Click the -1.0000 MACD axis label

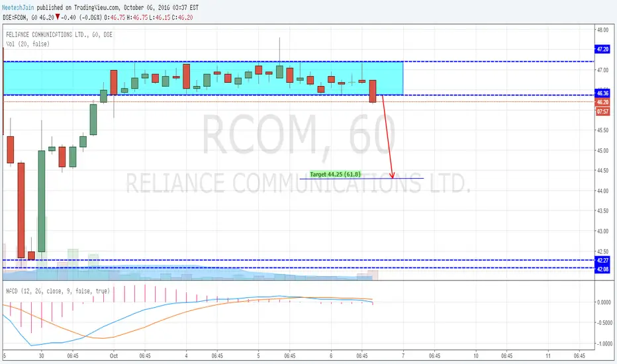click(604, 343)
